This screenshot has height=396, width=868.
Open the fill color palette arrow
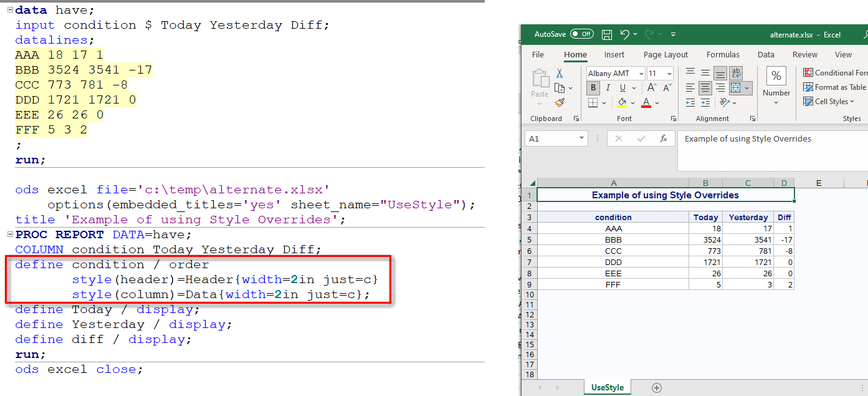click(632, 103)
